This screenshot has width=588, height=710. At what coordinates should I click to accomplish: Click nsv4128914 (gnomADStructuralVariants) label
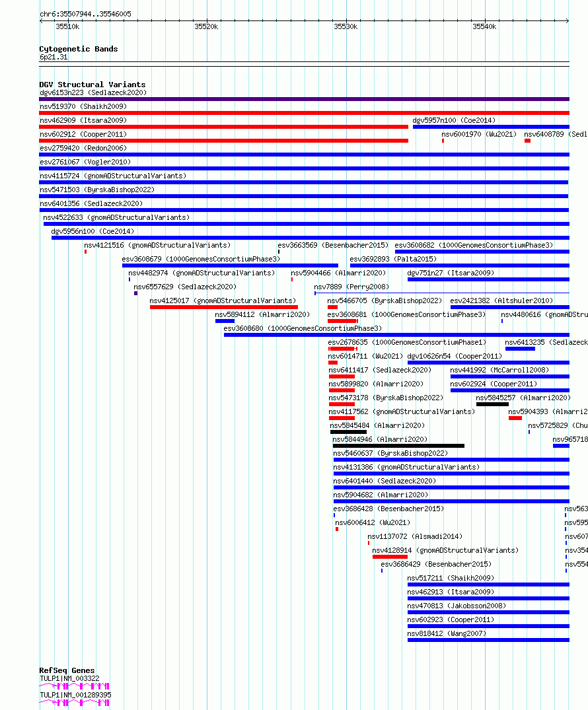[x=445, y=550]
